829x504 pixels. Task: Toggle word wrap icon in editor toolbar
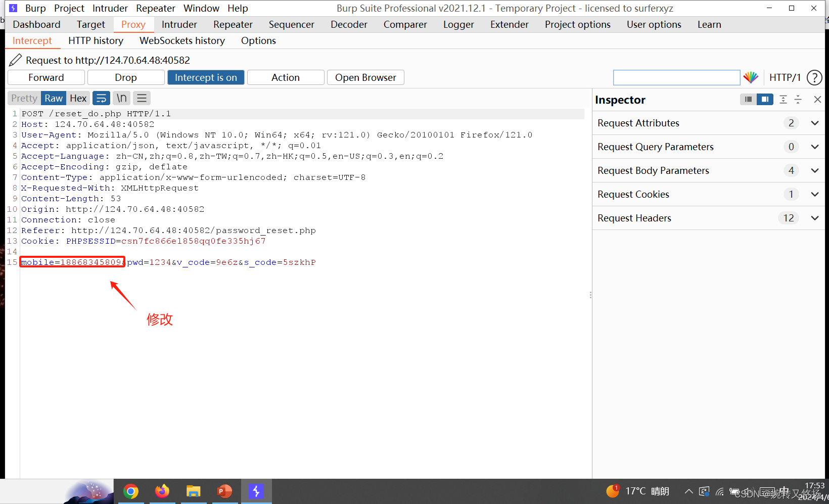[101, 98]
